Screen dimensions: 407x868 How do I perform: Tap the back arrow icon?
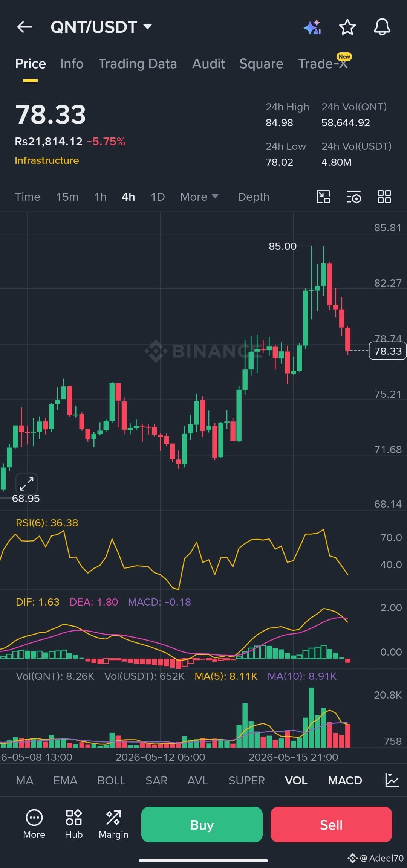[x=24, y=27]
